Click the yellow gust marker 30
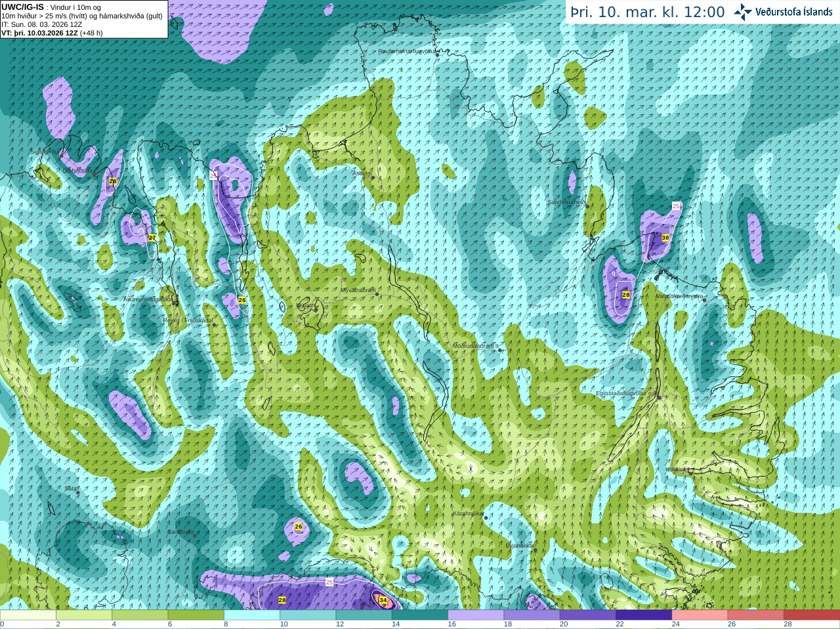Viewport: 840px width, 629px height. click(x=665, y=238)
